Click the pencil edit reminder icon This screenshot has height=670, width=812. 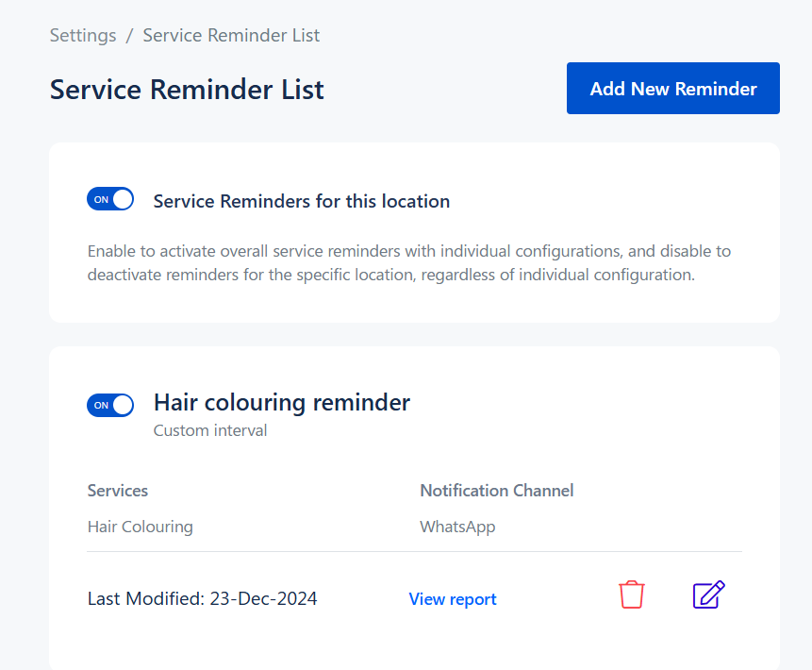(x=708, y=595)
